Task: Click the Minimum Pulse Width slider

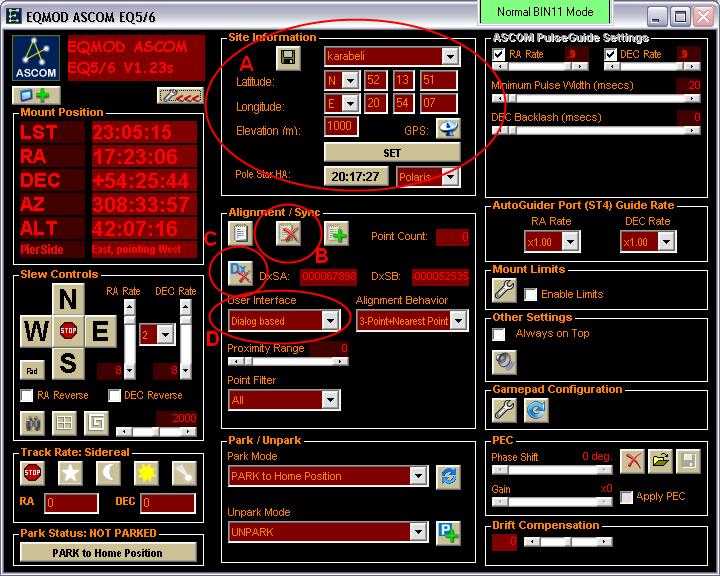Action: (x=596, y=98)
